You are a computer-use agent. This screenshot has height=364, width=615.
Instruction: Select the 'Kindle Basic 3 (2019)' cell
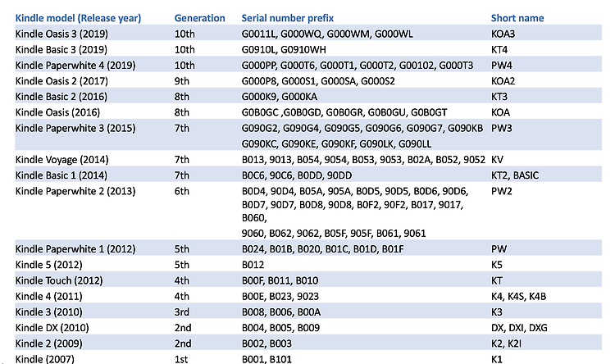[x=61, y=49]
